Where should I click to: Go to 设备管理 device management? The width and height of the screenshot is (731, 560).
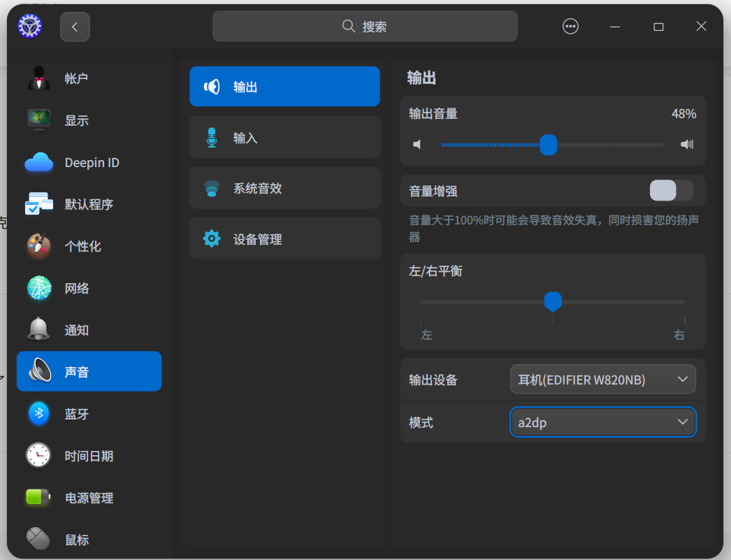coord(284,238)
